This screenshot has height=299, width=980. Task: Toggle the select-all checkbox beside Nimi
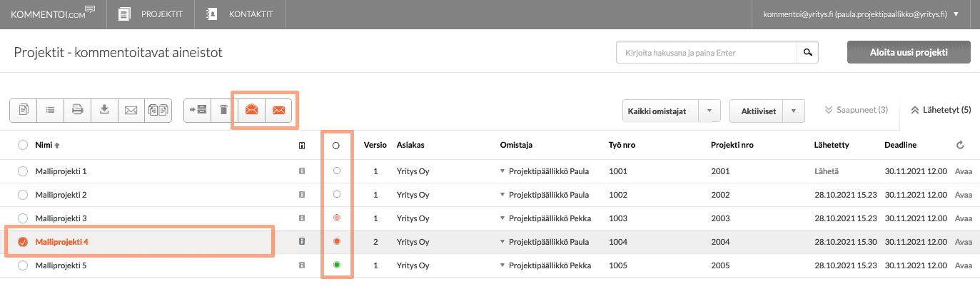(23, 146)
